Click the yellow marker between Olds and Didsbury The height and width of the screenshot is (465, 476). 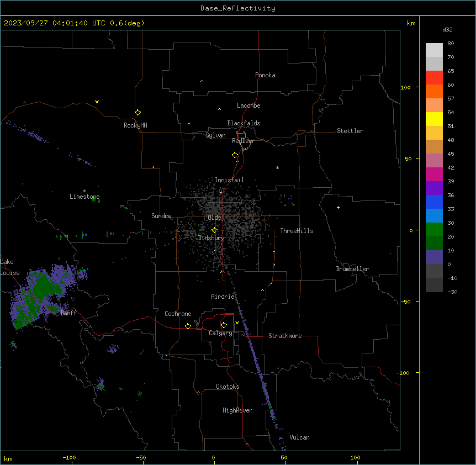pos(214,230)
